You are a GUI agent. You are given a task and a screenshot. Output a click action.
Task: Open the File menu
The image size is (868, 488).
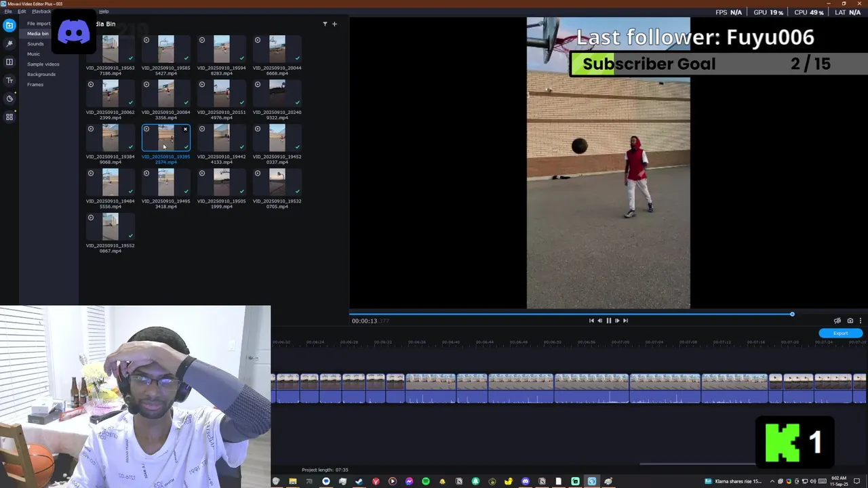[x=8, y=12]
